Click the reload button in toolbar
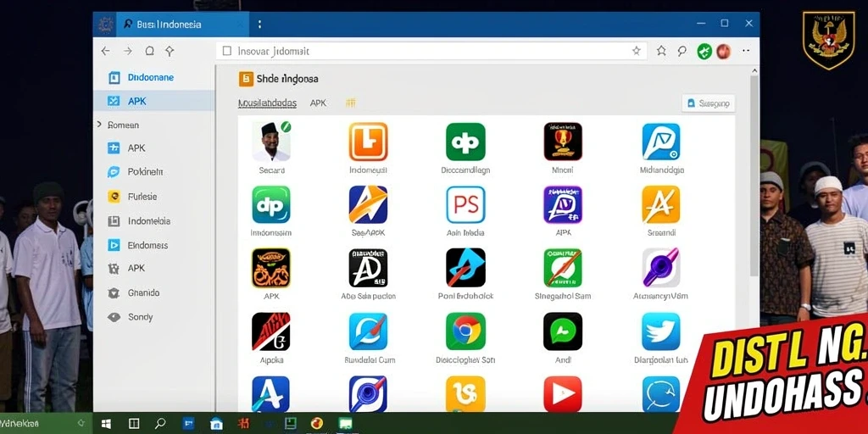 click(x=149, y=52)
